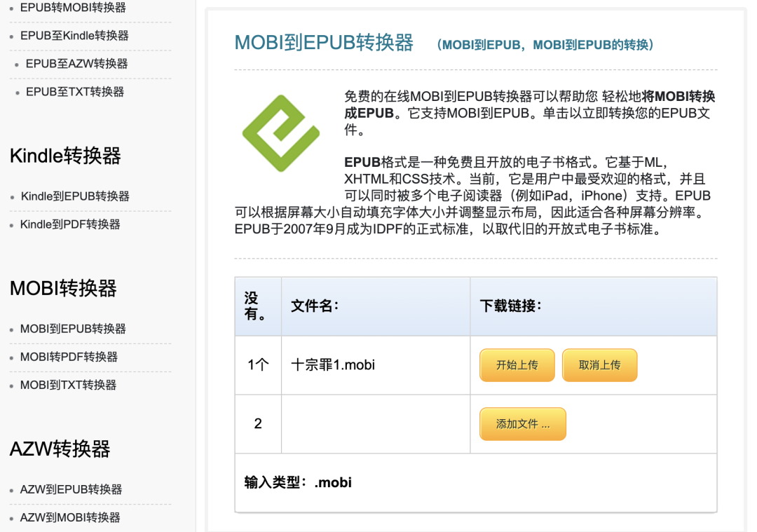757x532 pixels.
Task: Open the EPUB转MOBI转换器 link
Action: (69, 8)
